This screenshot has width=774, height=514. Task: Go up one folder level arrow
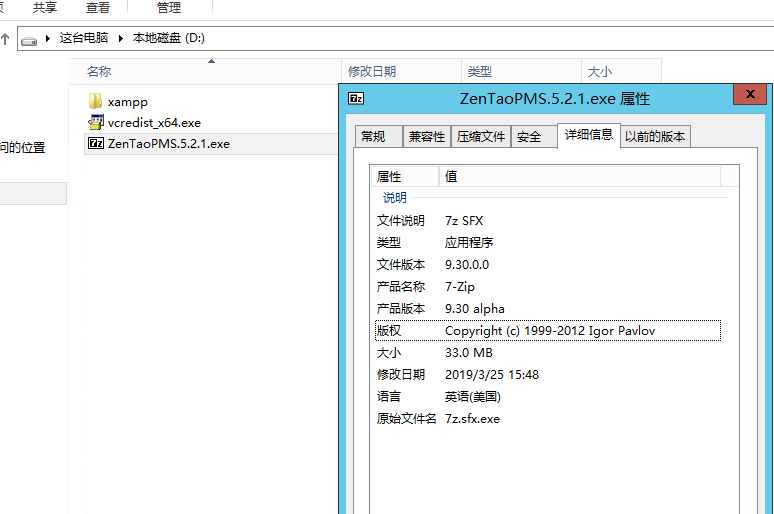click(5, 39)
